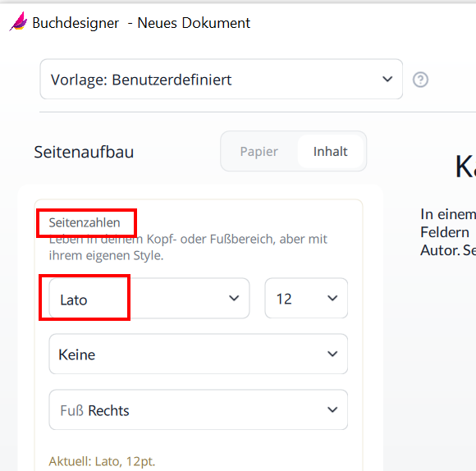Click the Seitenzahlen section heading

(85, 222)
